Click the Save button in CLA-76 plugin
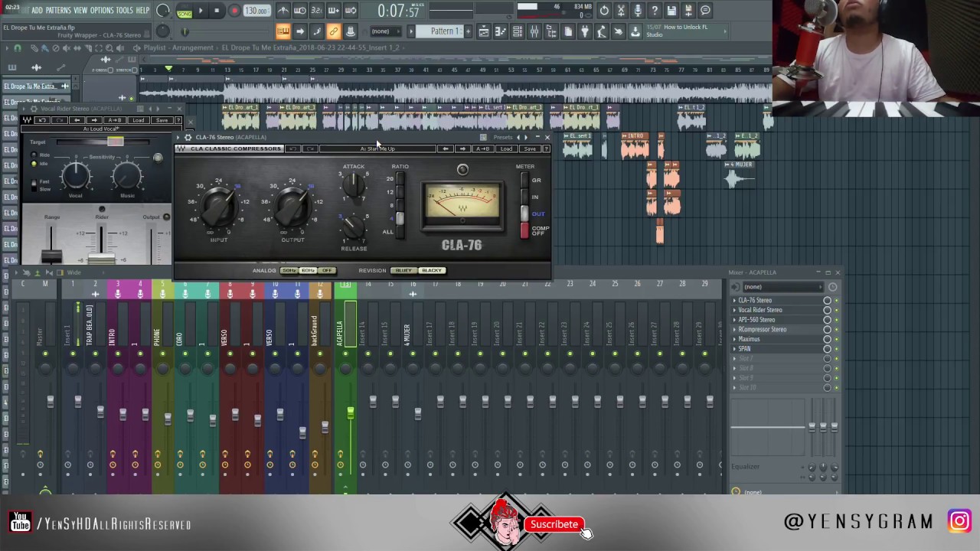The height and width of the screenshot is (551, 980). click(530, 148)
